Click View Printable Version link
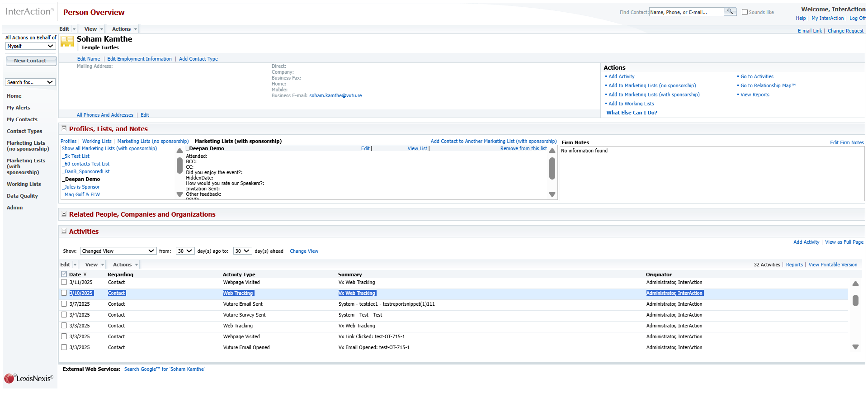The width and height of the screenshot is (868, 393). click(x=833, y=265)
